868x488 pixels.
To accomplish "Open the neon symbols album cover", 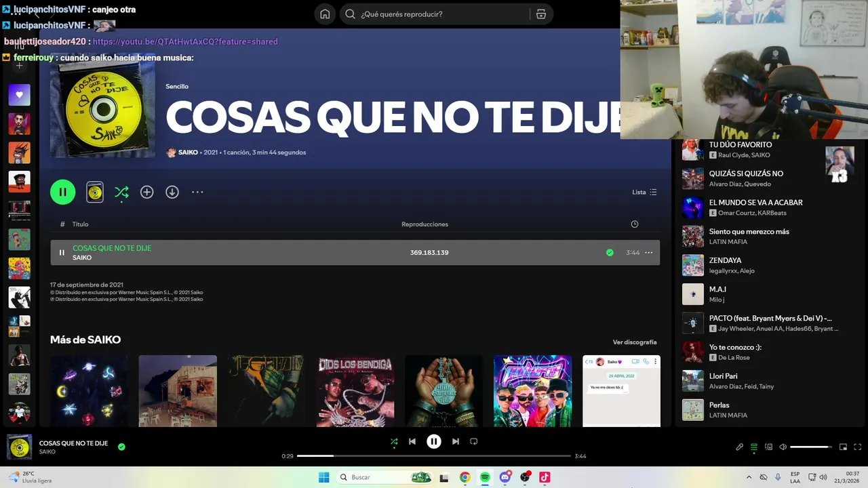I will tap(89, 391).
